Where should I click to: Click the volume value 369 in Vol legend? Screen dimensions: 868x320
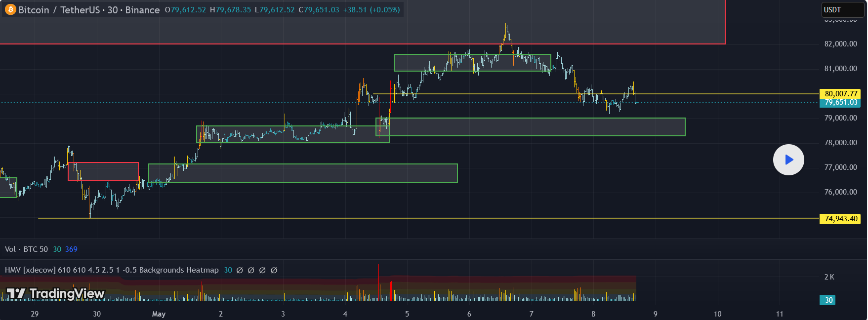(x=71, y=249)
